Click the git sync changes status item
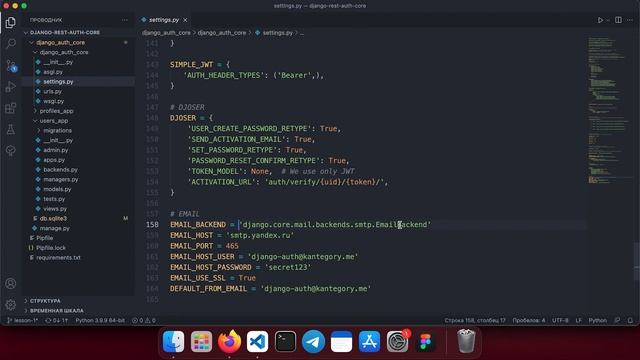The height and width of the screenshot is (360, 640). (57, 320)
